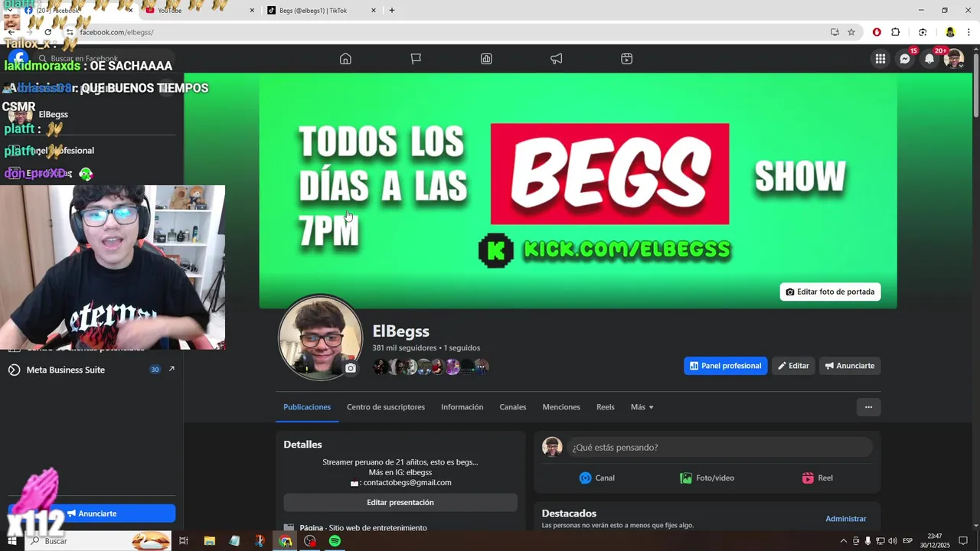This screenshot has height=551, width=980.
Task: Bookmark this page with the star icon
Action: pyautogui.click(x=851, y=32)
